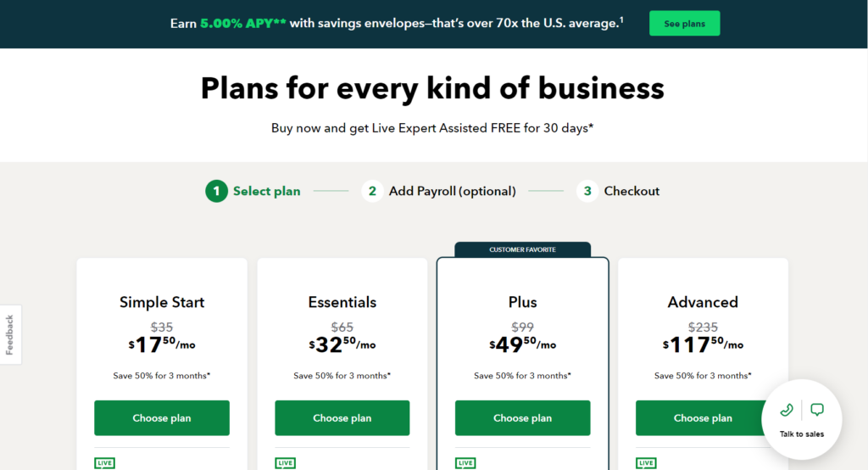Click the phone icon in Talk to sales

coord(786,410)
